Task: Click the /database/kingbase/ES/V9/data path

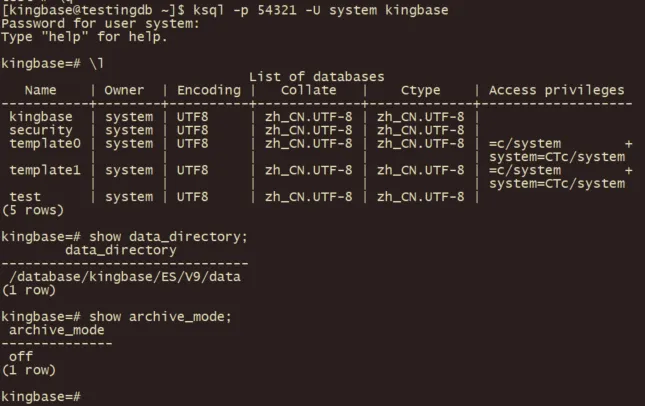Action: 124,277
